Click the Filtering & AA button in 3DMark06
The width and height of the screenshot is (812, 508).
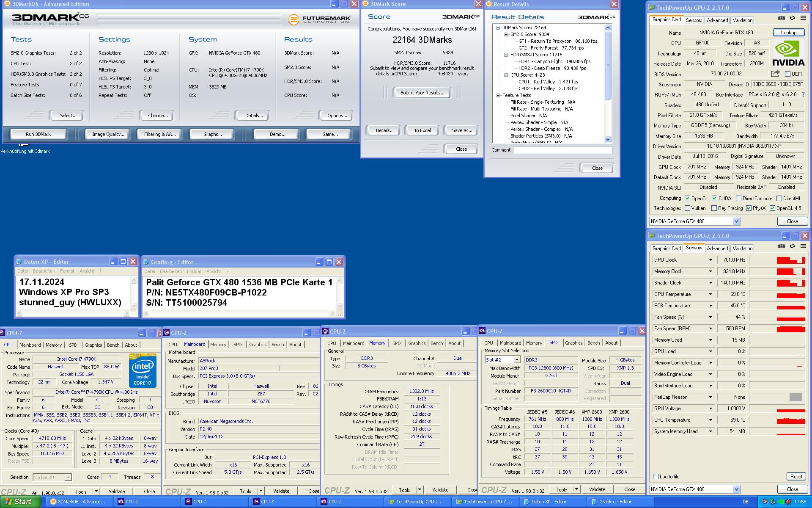click(160, 134)
